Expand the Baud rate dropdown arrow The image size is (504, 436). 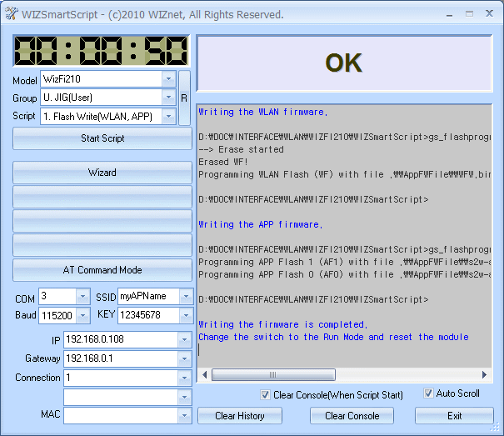click(x=83, y=315)
